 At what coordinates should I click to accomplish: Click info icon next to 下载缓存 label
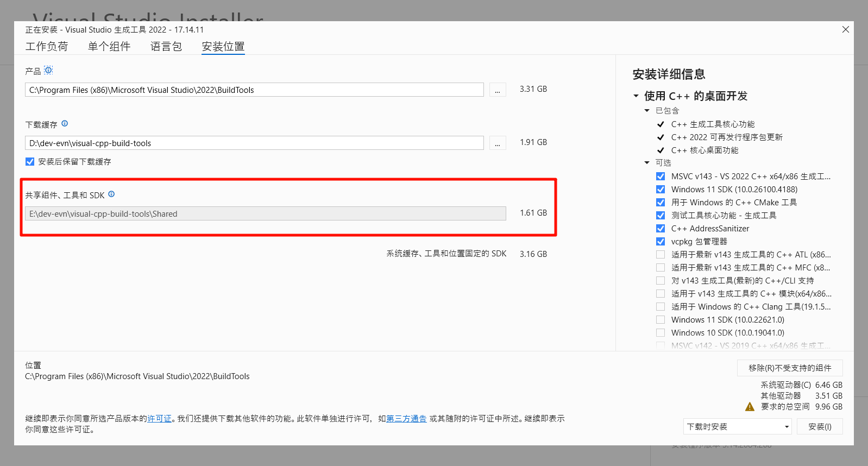click(x=65, y=123)
